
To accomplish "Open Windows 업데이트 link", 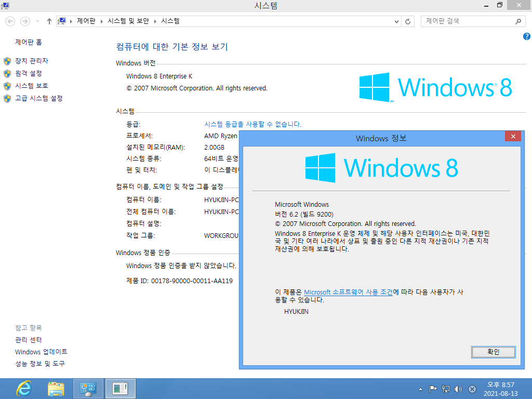I will point(41,352).
